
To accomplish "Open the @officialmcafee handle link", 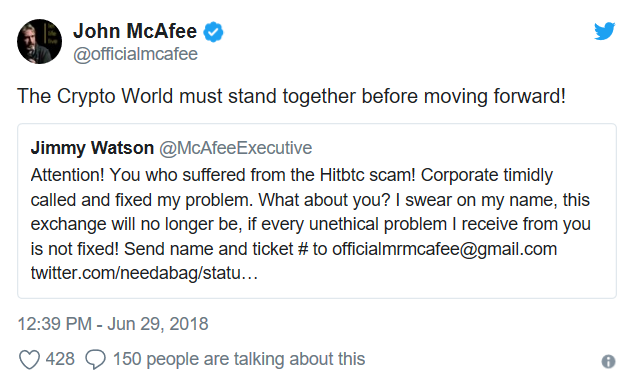I will point(135,54).
